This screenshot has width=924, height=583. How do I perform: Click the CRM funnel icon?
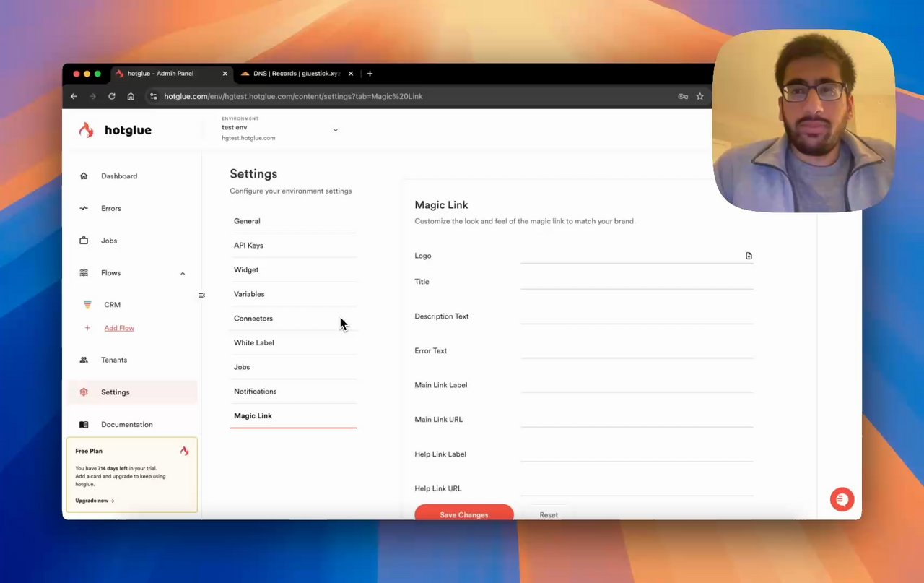click(87, 305)
